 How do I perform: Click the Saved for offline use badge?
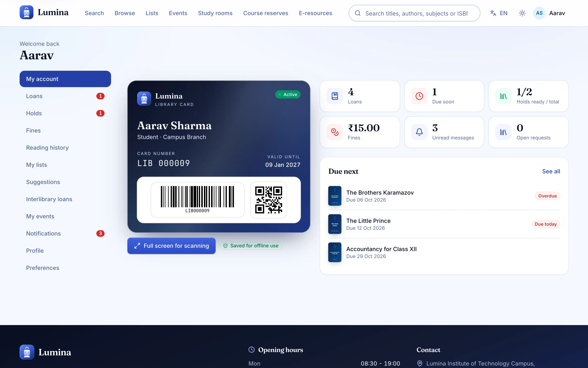(251, 246)
